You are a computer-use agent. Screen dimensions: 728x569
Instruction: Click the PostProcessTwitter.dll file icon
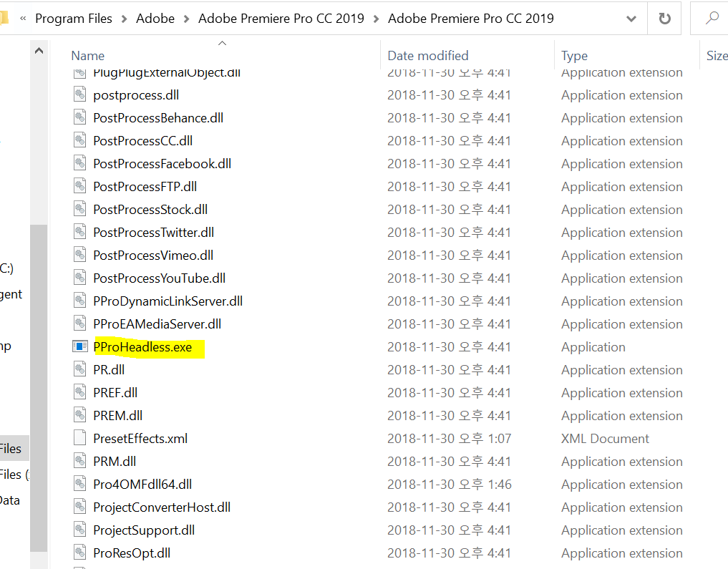(x=80, y=232)
